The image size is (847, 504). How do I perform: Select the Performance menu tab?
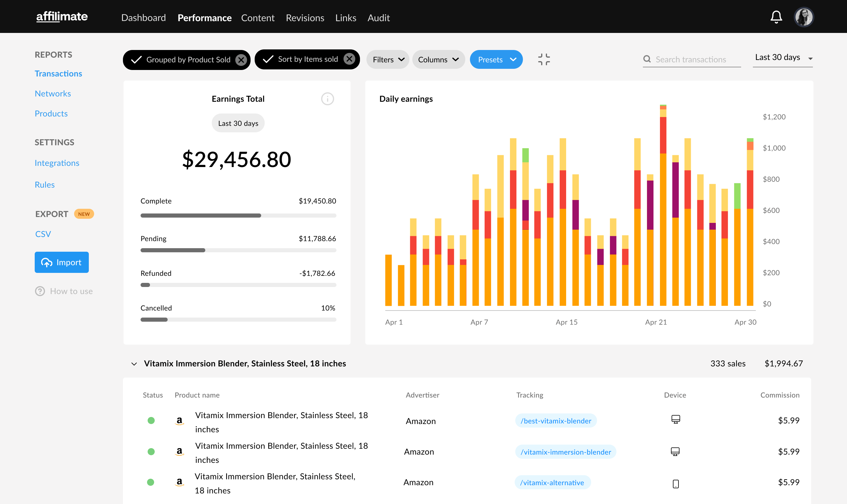(205, 17)
